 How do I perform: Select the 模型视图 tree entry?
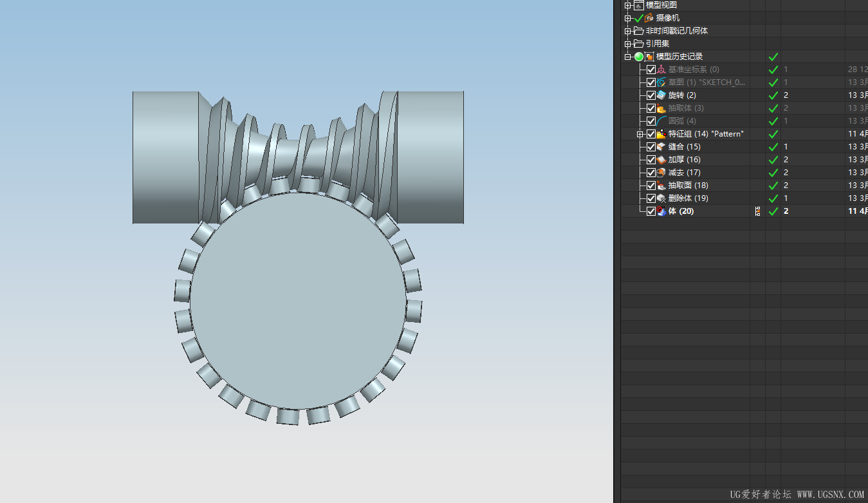pyautogui.click(x=661, y=5)
